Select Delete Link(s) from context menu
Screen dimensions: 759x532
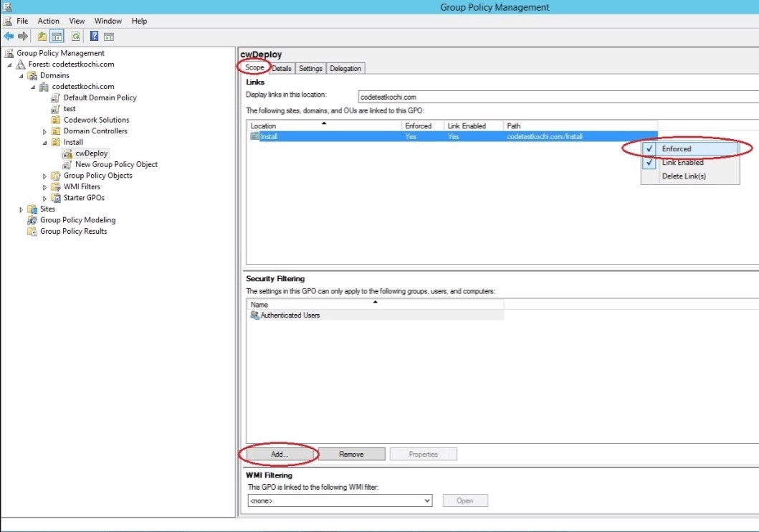tap(684, 176)
